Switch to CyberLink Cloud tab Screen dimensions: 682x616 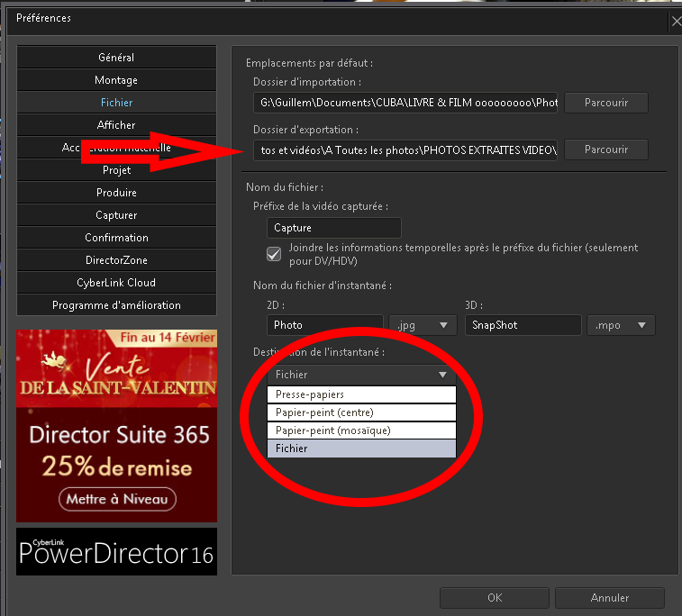pyautogui.click(x=116, y=283)
